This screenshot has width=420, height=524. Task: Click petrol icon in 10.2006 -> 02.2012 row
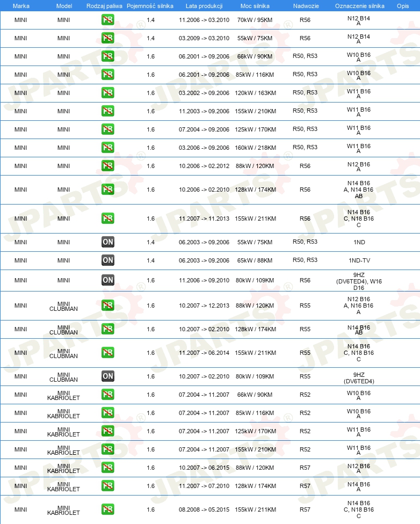point(107,166)
